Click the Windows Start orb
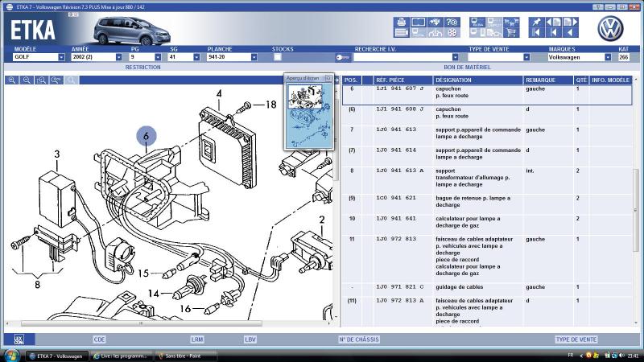Image resolution: width=644 pixels, height=362 pixels. coord(11,356)
